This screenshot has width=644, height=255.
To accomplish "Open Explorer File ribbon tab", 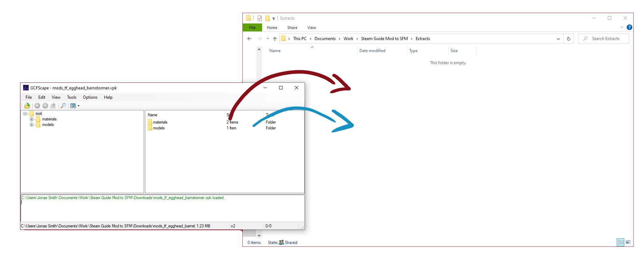I will click(x=252, y=28).
